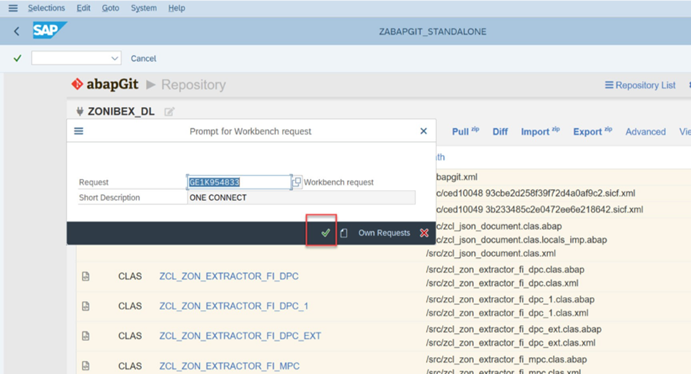Click the abapGit logo icon

(x=77, y=84)
